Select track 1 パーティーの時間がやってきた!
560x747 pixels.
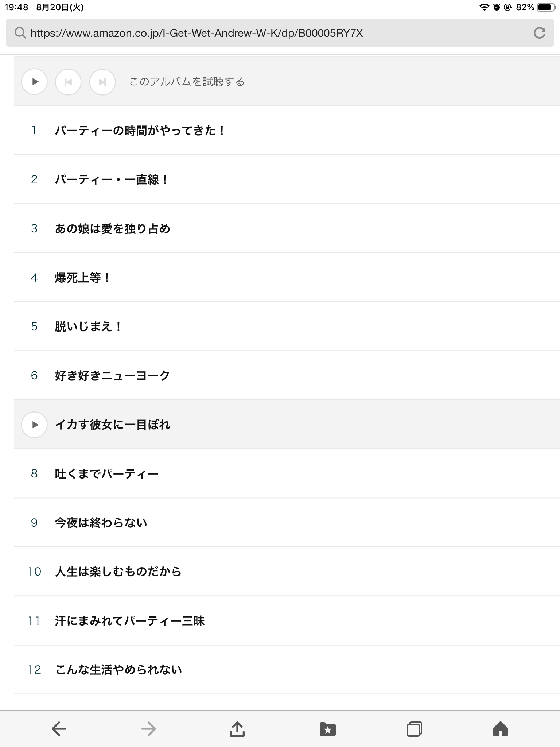coord(287,131)
